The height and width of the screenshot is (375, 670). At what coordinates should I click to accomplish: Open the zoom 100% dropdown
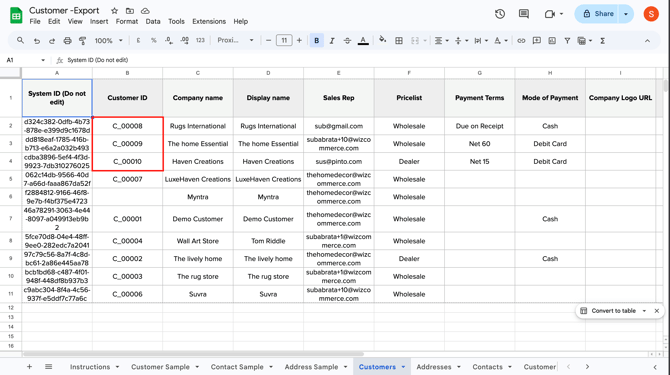[x=109, y=41]
